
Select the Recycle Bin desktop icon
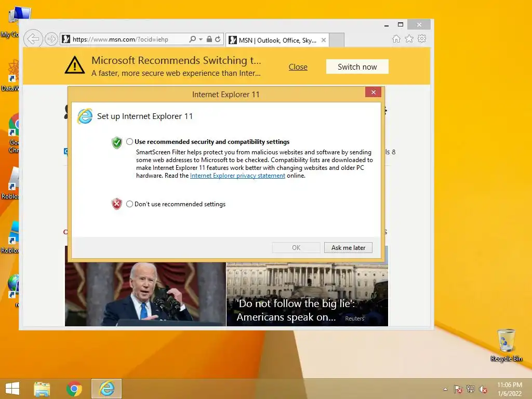[x=506, y=345]
